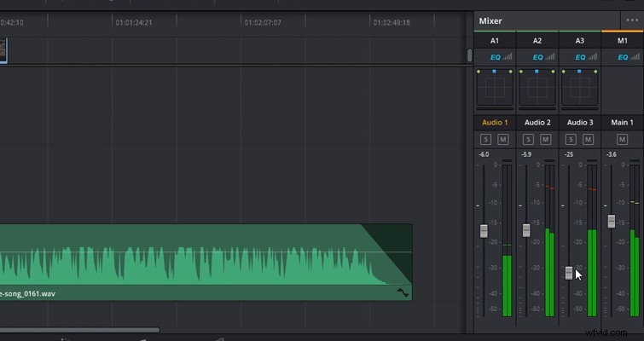Click the A1 channel header
Screen dimensions: 644x341
pos(495,41)
